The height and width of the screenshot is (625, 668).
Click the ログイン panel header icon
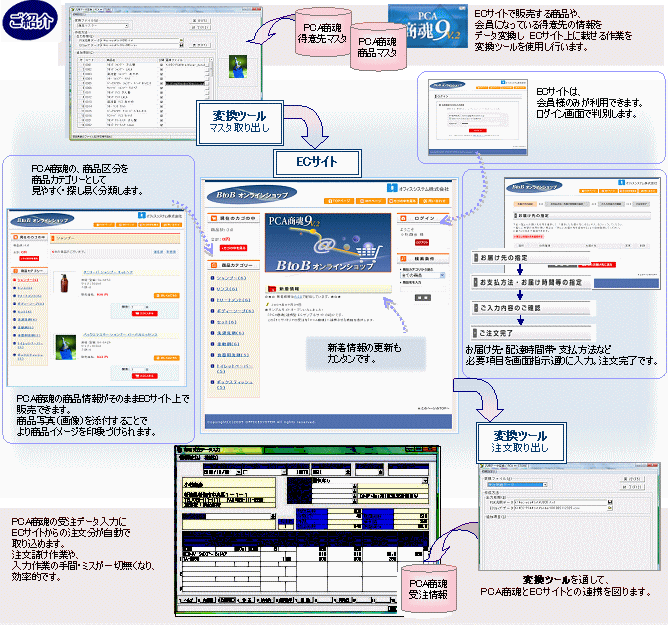pos(402,217)
